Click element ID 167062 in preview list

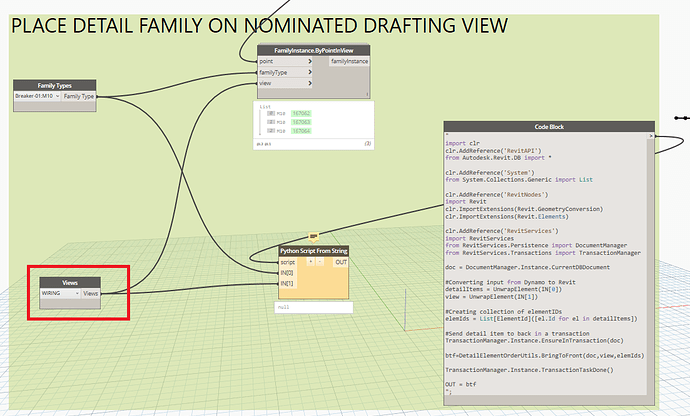301,114
